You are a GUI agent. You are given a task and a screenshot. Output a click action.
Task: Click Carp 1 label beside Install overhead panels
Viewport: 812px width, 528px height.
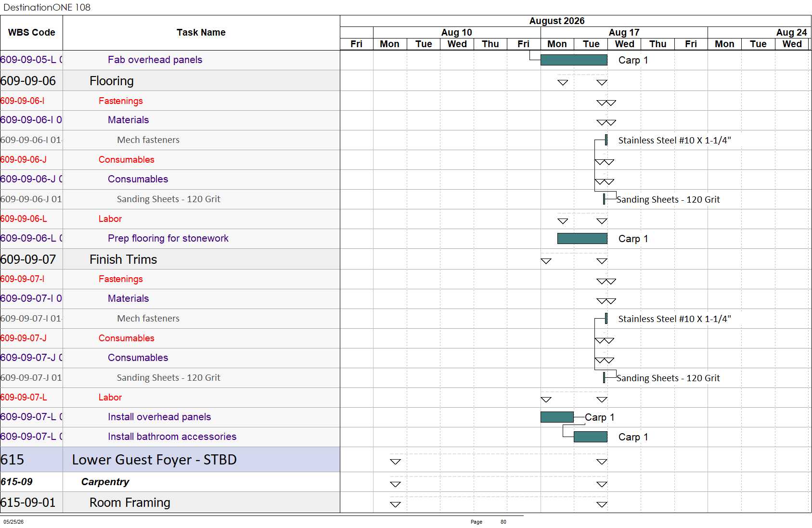(x=599, y=417)
